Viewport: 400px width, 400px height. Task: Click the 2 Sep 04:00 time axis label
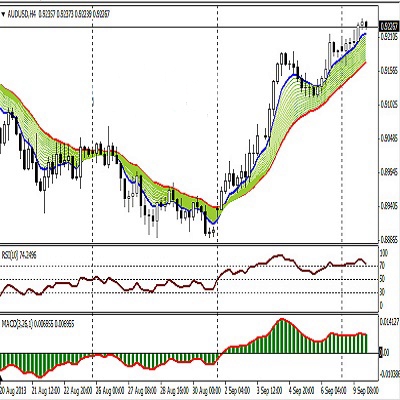click(x=238, y=390)
